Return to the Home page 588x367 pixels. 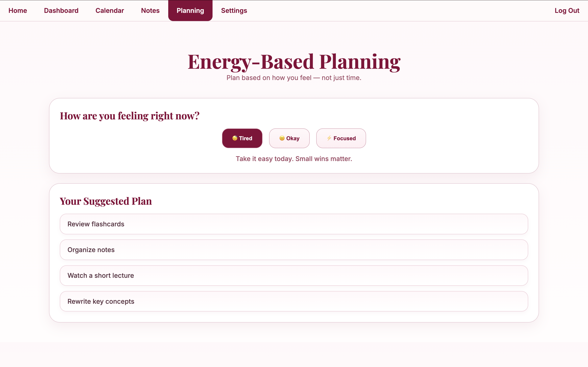click(18, 10)
